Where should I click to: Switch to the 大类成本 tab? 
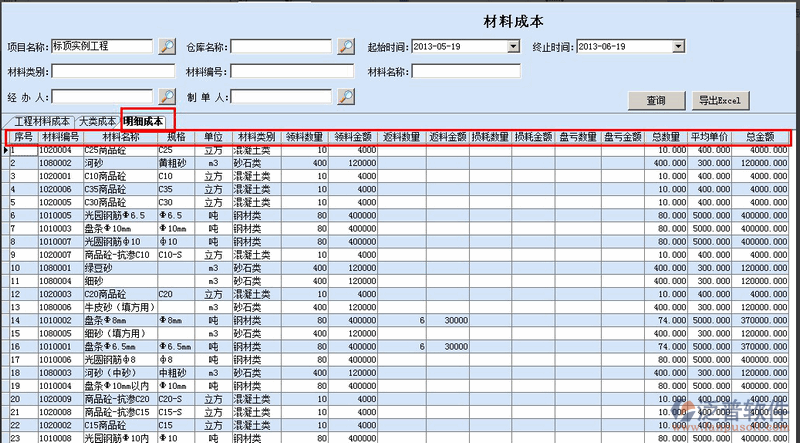pyautogui.click(x=98, y=120)
